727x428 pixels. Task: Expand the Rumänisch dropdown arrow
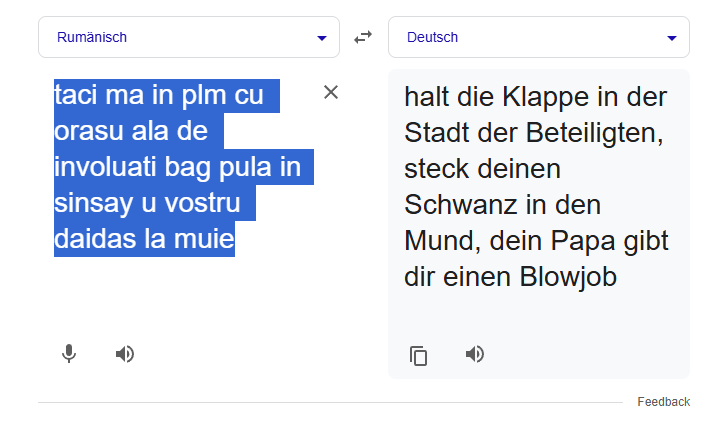[x=322, y=38]
